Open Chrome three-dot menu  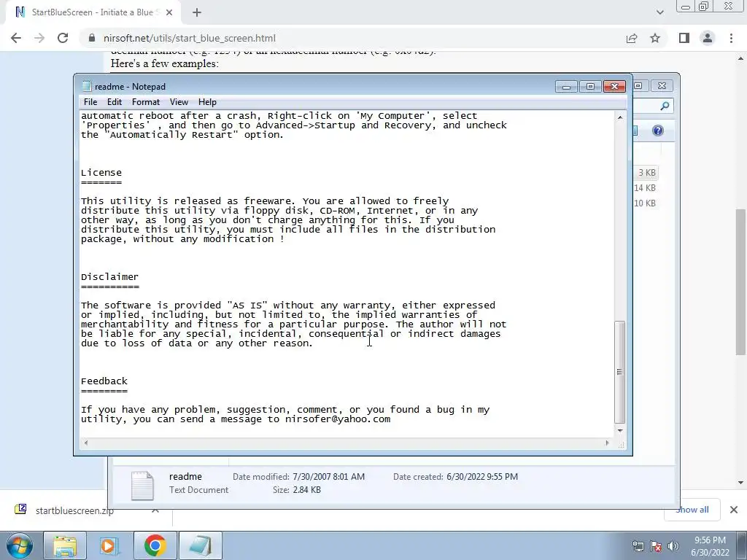click(x=731, y=38)
